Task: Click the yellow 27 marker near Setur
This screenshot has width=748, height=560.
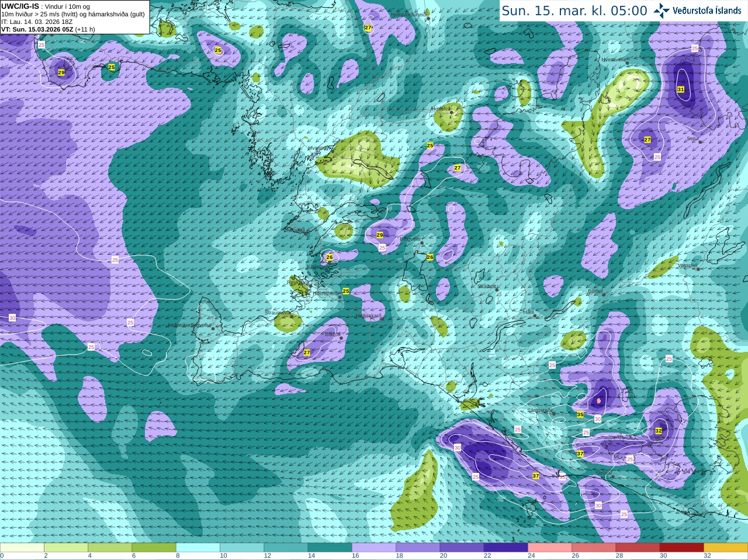Action: click(x=647, y=140)
